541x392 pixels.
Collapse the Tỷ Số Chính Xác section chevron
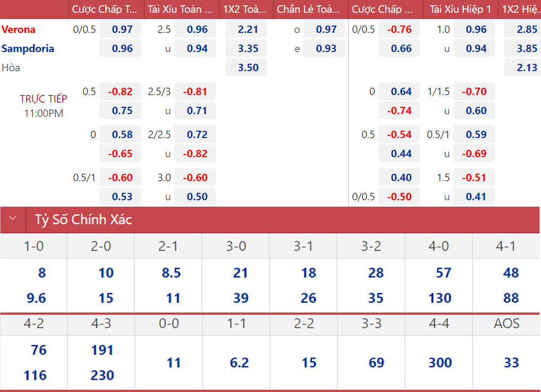(x=13, y=219)
